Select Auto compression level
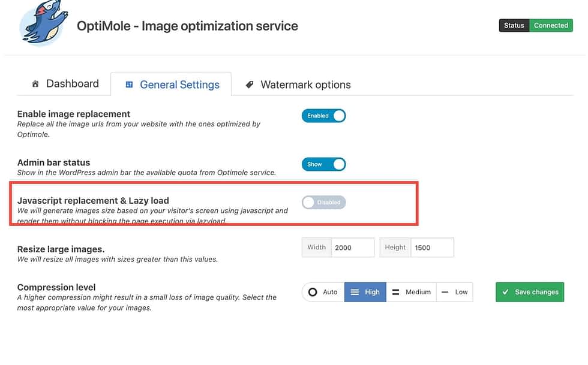Image resolution: width=588 pixels, height=365 pixels. [x=323, y=292]
